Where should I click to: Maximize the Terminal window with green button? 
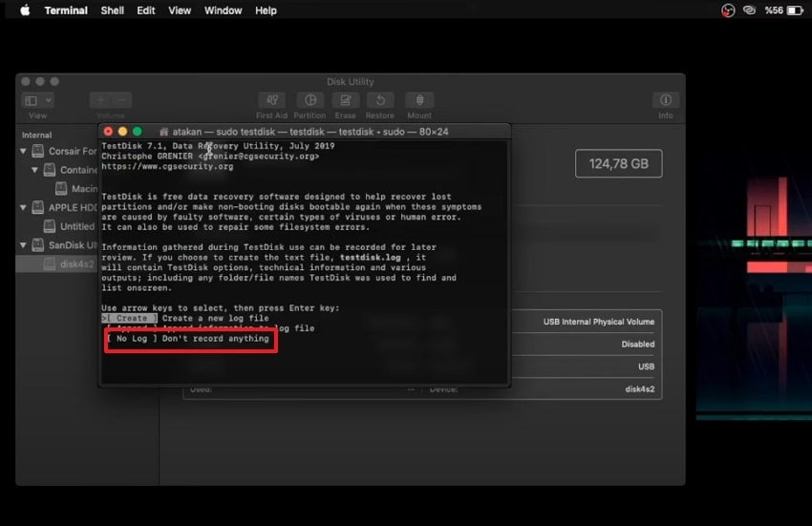pyautogui.click(x=138, y=132)
